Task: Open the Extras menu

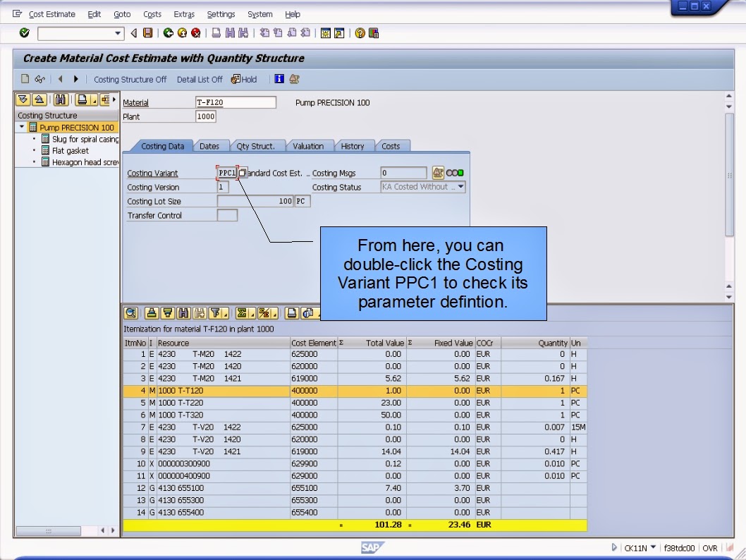Action: pos(183,14)
